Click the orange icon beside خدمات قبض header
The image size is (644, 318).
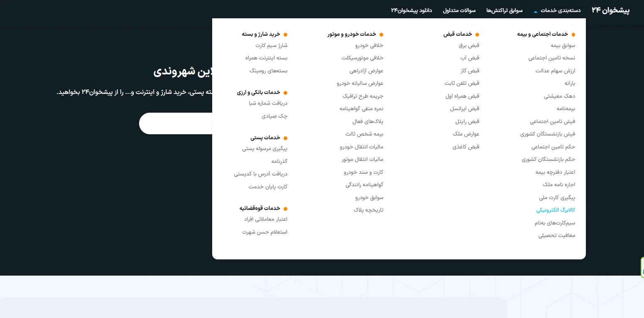477,34
